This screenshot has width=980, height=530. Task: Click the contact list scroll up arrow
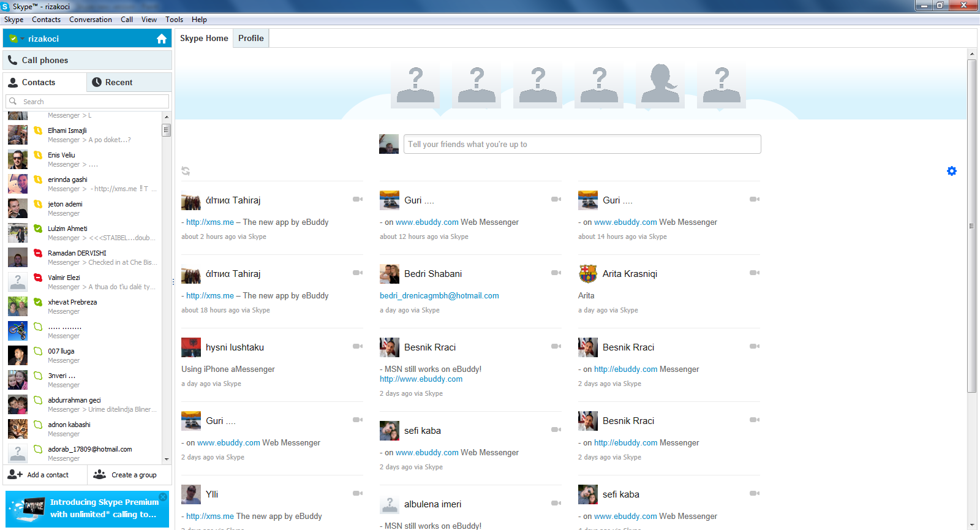coord(166,116)
